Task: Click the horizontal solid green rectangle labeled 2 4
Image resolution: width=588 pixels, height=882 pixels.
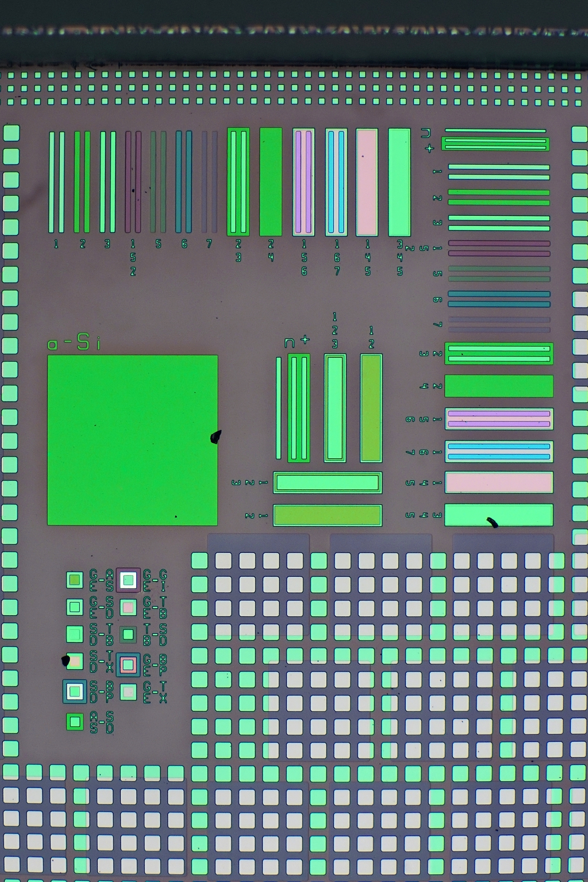Action: (499, 386)
